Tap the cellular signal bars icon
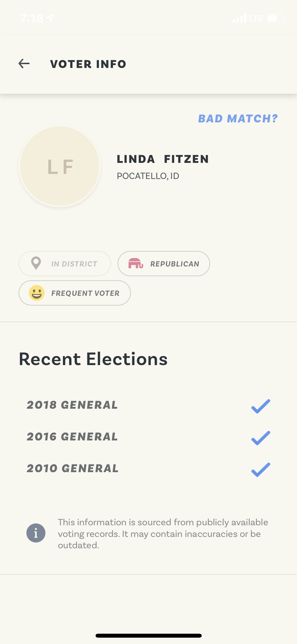This screenshot has width=297, height=644. tap(239, 19)
